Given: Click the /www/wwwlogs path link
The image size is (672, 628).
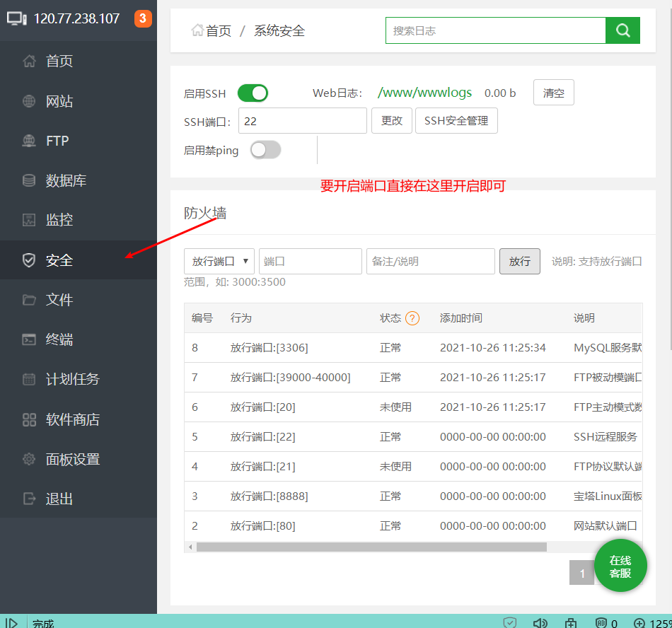Looking at the screenshot, I should click(424, 93).
